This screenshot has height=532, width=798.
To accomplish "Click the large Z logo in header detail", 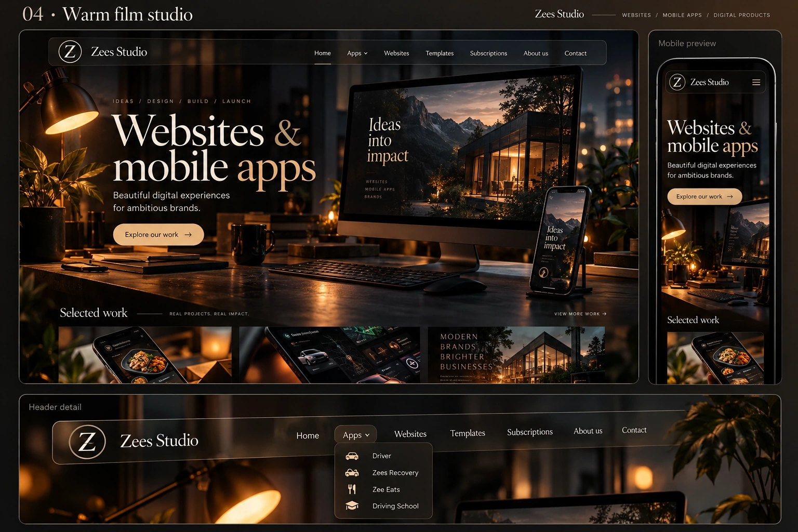I will point(87,442).
